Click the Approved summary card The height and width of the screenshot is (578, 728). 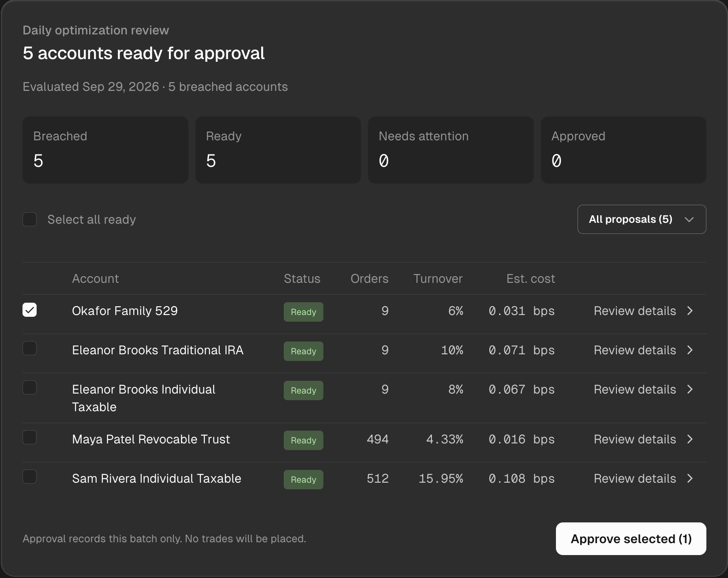(623, 150)
